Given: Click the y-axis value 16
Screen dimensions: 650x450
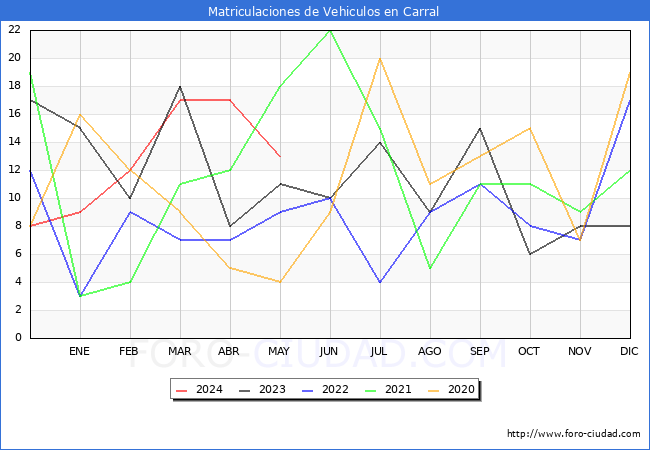Looking at the screenshot, I should [15, 114].
